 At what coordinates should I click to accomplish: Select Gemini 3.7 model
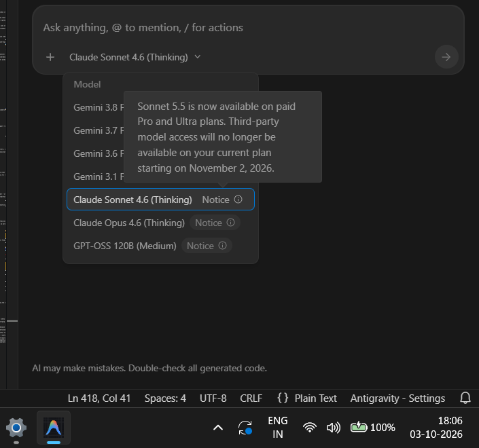point(99,130)
